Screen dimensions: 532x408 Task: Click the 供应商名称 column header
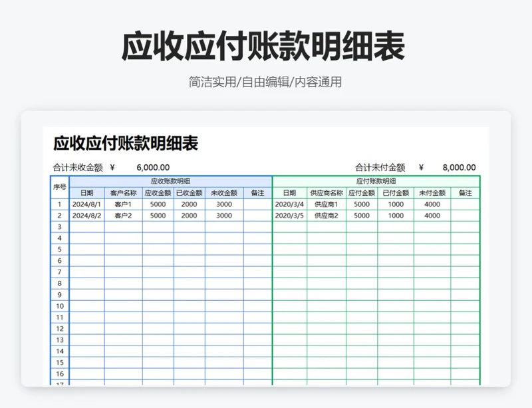point(327,193)
